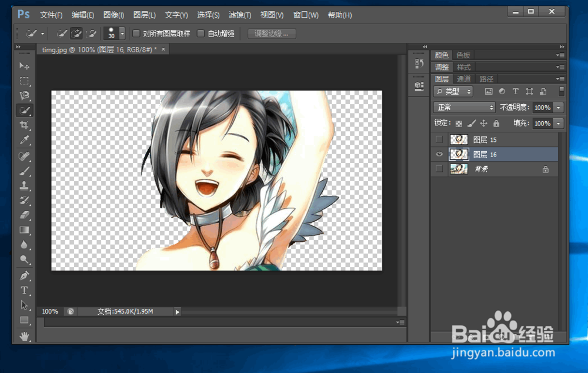588x373 pixels.
Task: Choose Subtract from Selection mode
Action: (x=91, y=34)
